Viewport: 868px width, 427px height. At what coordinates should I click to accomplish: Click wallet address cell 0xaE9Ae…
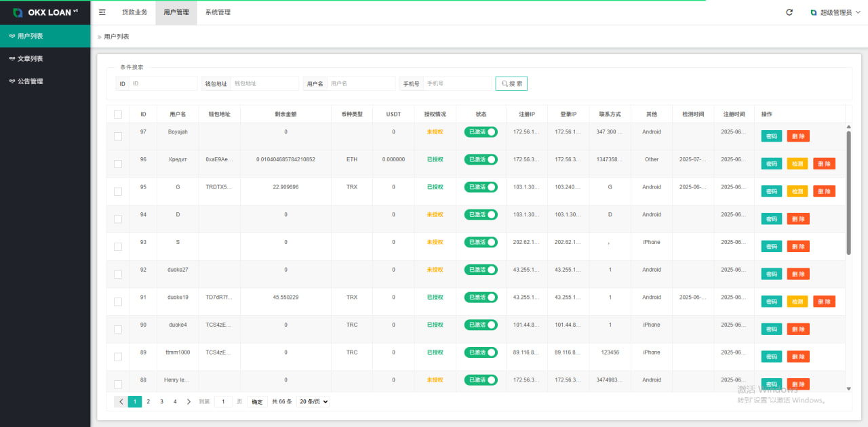[x=220, y=159]
